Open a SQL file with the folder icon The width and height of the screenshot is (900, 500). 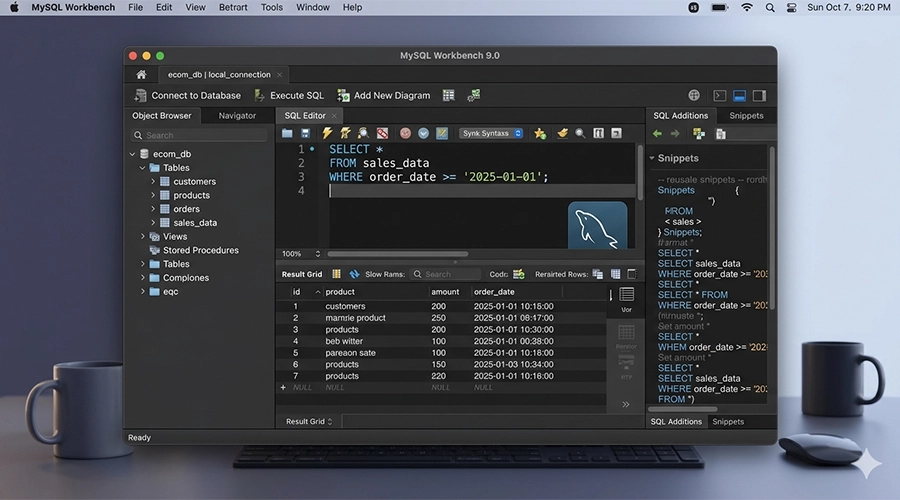[287, 133]
